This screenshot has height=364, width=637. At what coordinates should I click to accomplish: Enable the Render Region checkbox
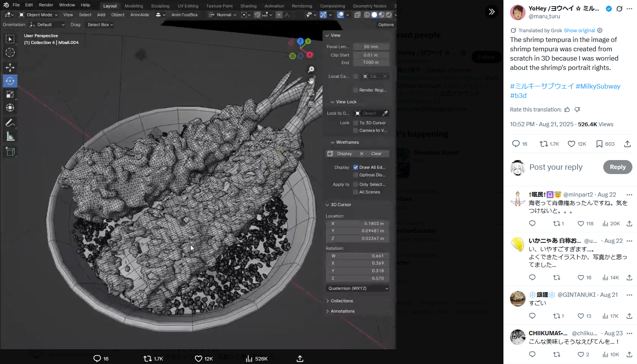pos(355,90)
